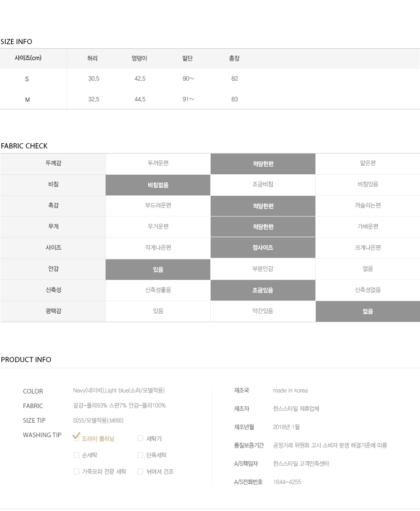Click the 부분안감 cell
The image size is (420, 511).
pos(263,269)
